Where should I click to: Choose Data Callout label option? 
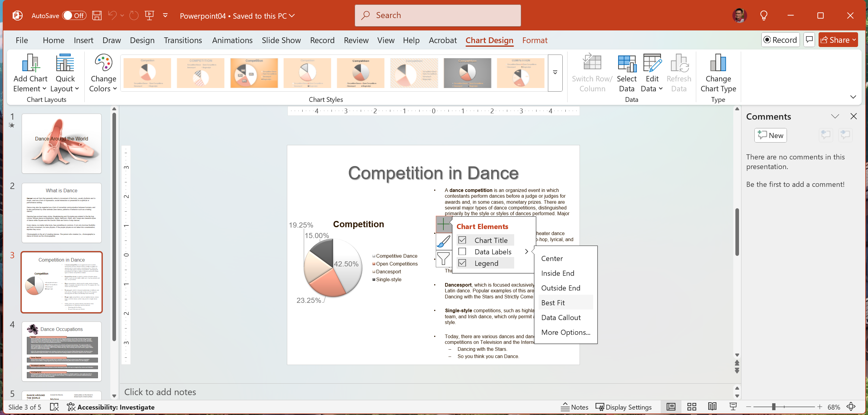click(561, 318)
